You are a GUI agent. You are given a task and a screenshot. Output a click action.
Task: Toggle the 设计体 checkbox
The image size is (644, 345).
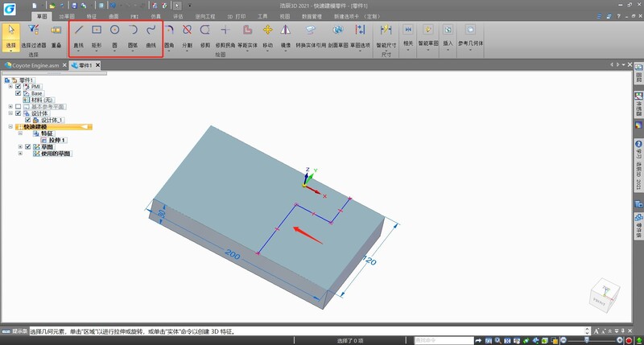coord(18,113)
